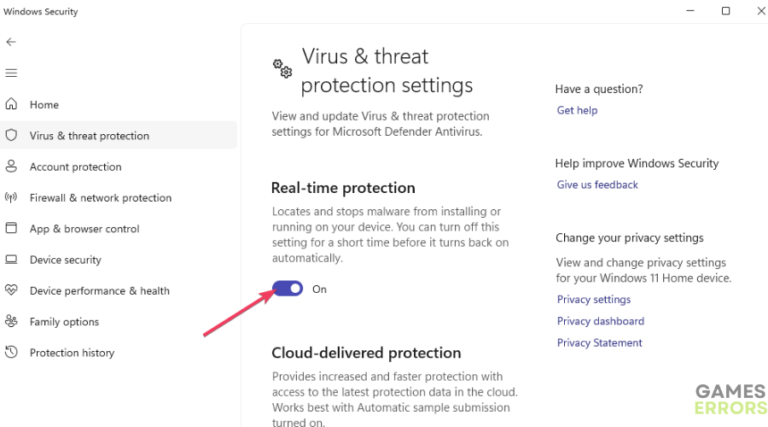
Task: Click the Firewall antenna icon
Action: (x=11, y=197)
